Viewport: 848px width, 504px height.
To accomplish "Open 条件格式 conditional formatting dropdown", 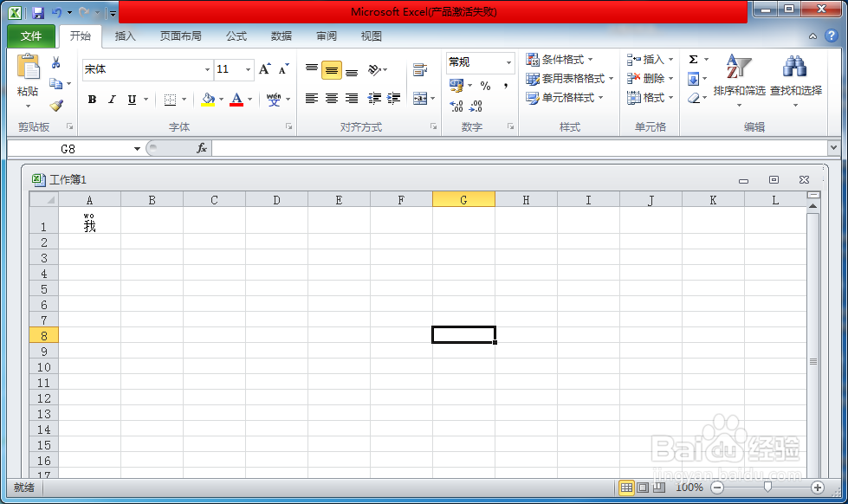I will (x=560, y=60).
